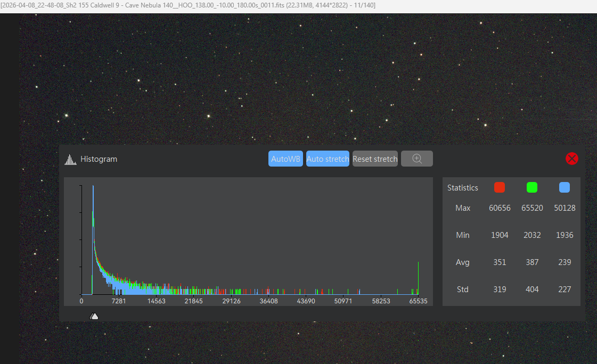Click the blue Min value 1936
The width and height of the screenshot is (597, 364).
pos(565,235)
